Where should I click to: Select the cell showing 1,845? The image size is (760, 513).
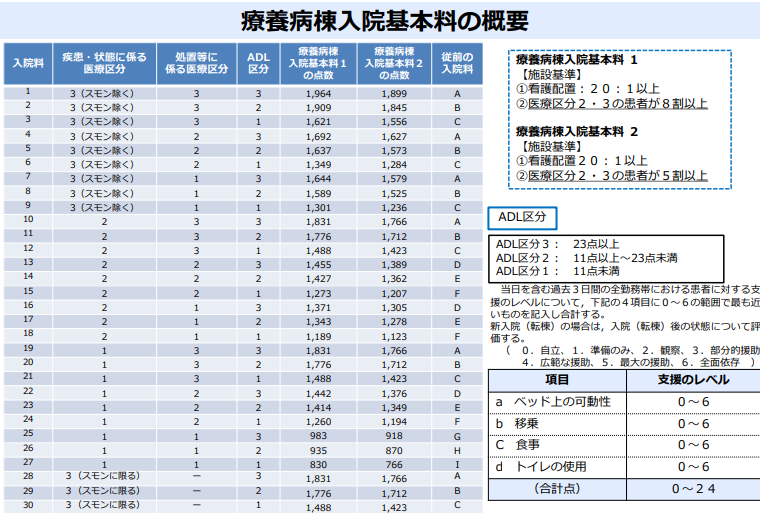[394, 108]
